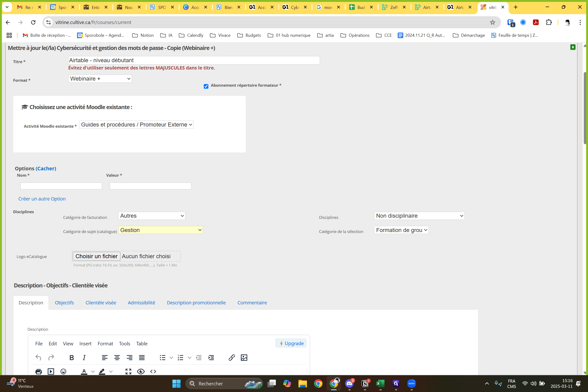Open File Explorer from the taskbar
The image size is (588, 392).
[x=302, y=384]
